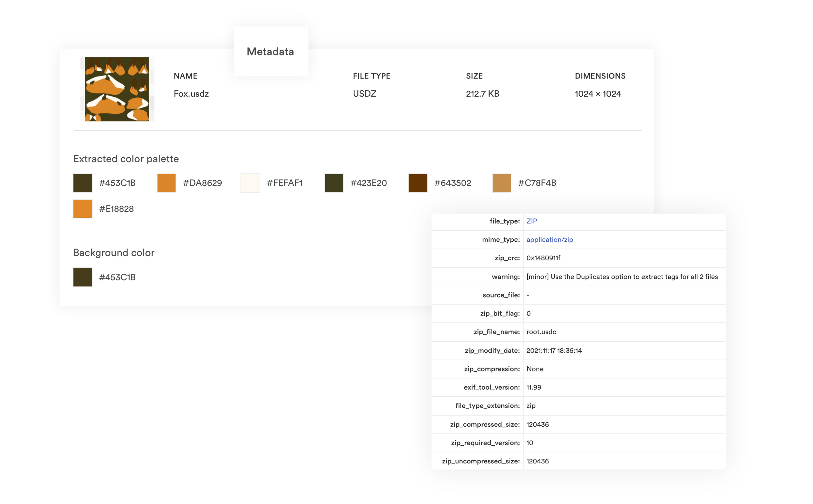Viewport: 813px width, 504px height.
Task: Click the 212.7 KB size value
Action: [x=482, y=94]
